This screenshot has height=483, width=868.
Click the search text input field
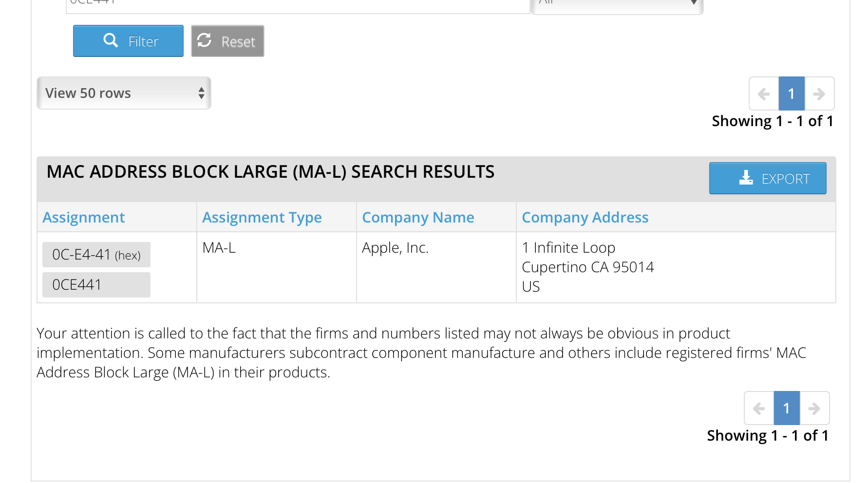pyautogui.click(x=297, y=5)
